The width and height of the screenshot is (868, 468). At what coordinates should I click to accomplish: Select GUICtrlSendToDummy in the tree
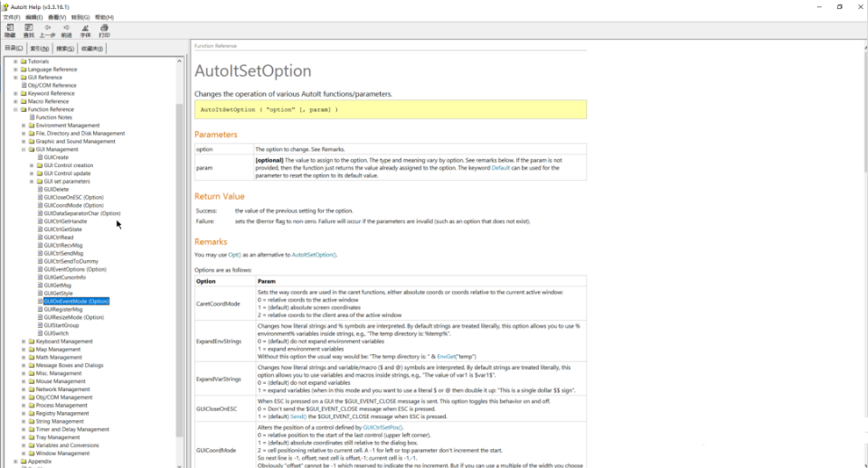coord(71,262)
